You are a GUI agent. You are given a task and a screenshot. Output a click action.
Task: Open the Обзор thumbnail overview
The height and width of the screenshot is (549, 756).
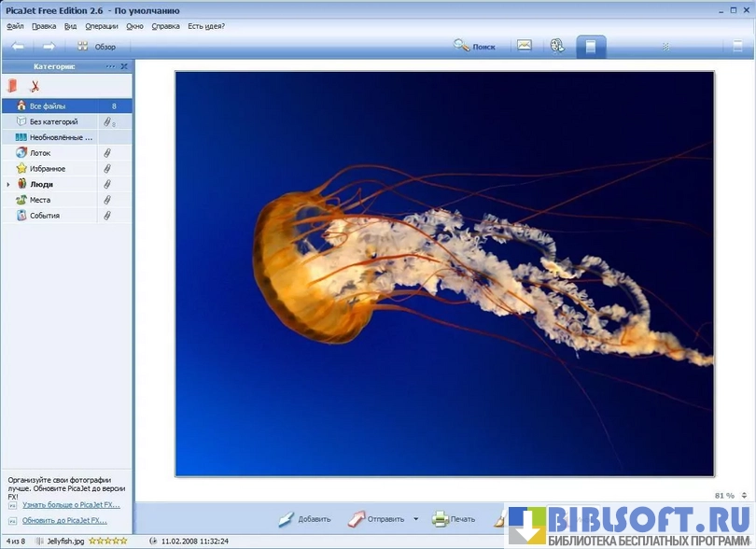97,47
